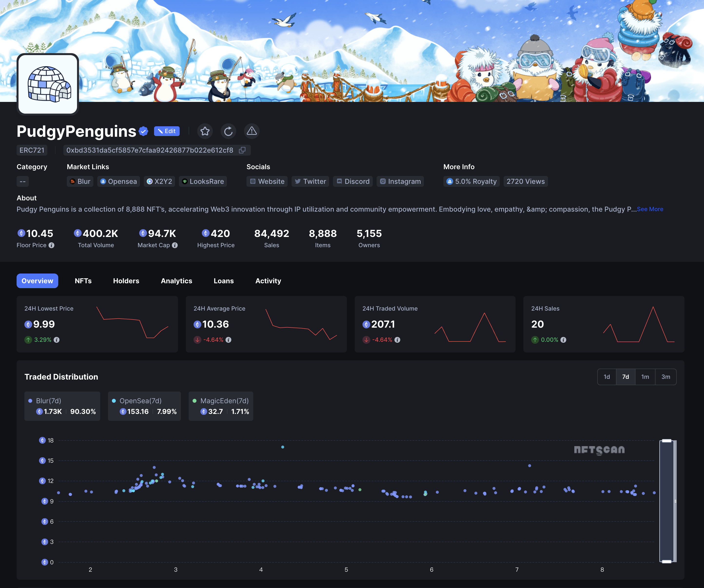Click the 2720 Views tag
The height and width of the screenshot is (588, 704).
[525, 181]
